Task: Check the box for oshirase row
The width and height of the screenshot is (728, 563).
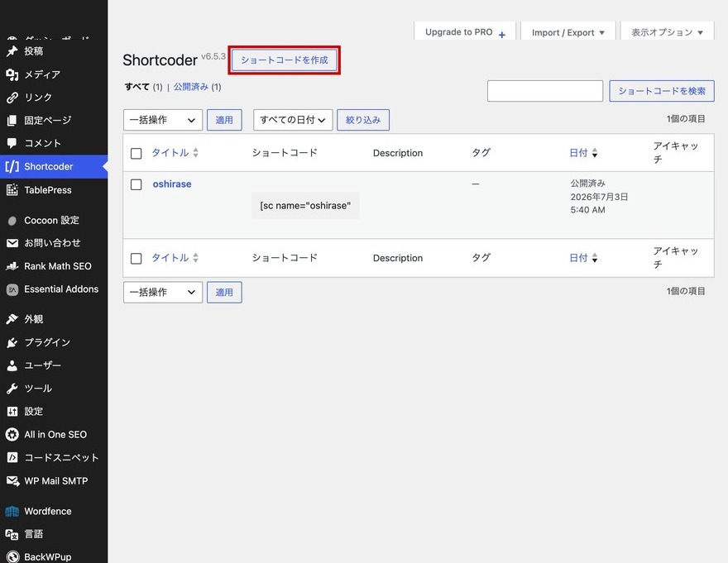Action: (136, 184)
